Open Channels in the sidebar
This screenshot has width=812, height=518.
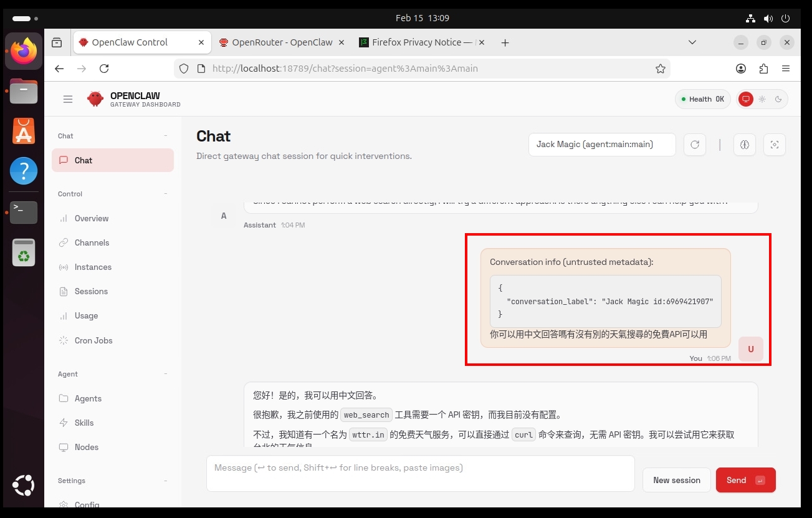92,242
